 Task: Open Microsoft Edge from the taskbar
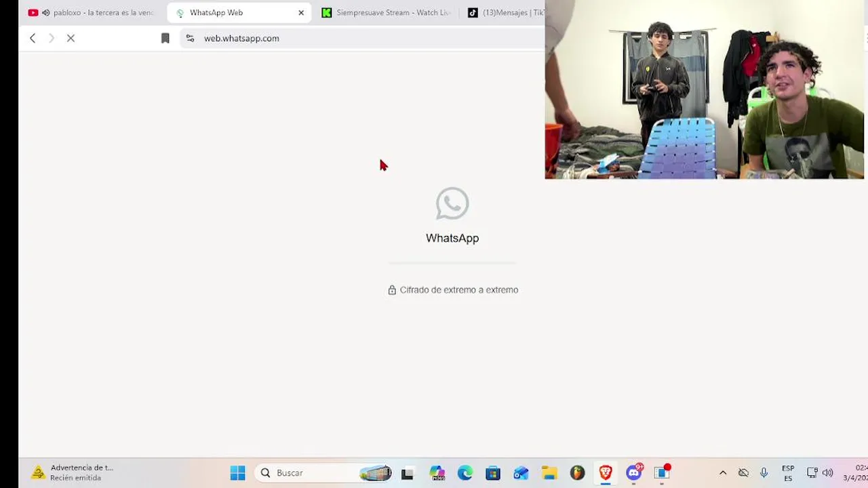(465, 473)
